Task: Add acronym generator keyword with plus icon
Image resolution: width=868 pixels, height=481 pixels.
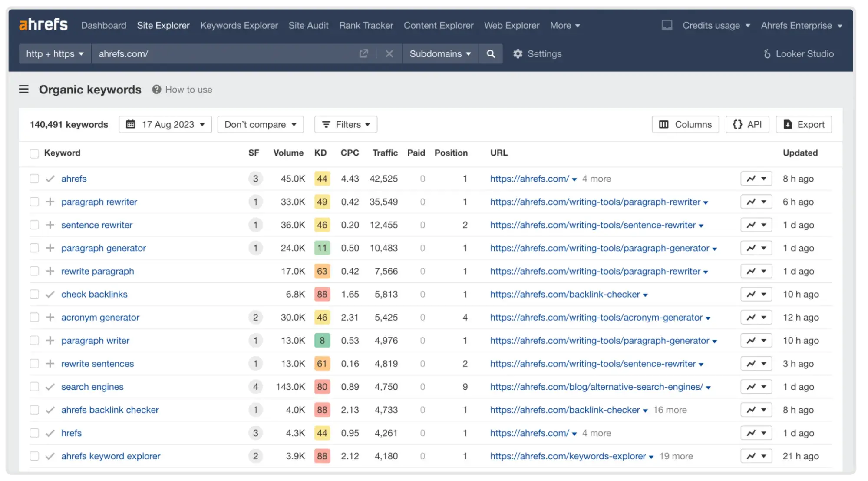Action: click(50, 317)
